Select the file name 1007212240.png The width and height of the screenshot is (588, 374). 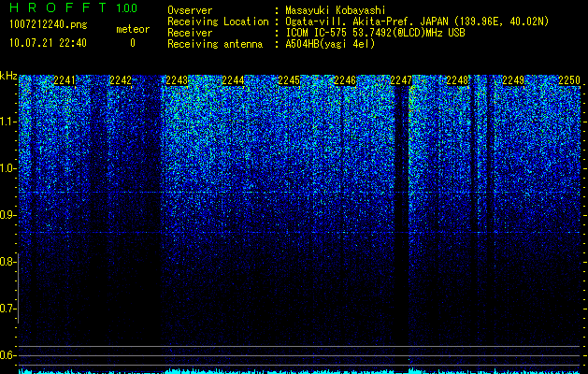[49, 25]
